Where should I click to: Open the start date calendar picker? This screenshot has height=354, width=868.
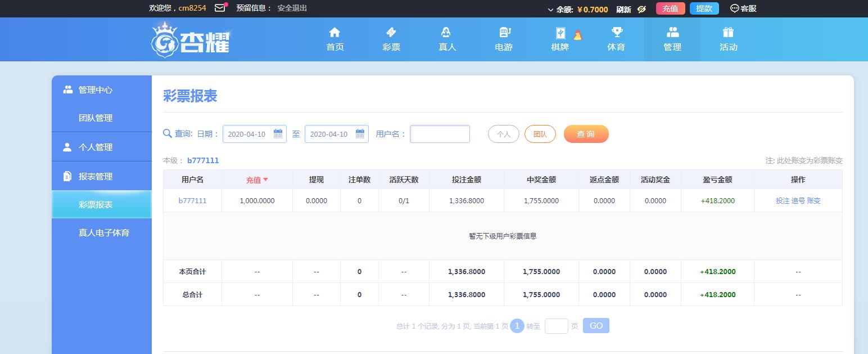coord(278,134)
